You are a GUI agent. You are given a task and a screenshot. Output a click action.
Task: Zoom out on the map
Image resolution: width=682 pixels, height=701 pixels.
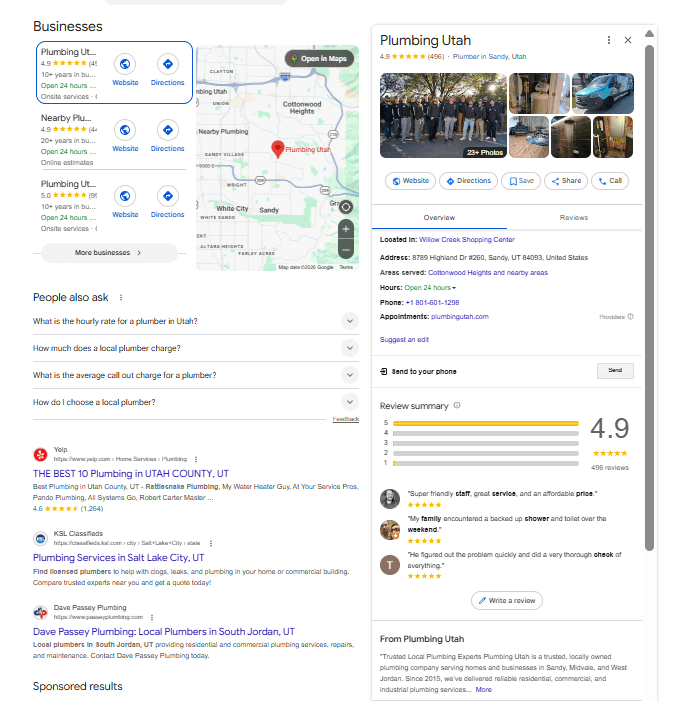[345, 249]
